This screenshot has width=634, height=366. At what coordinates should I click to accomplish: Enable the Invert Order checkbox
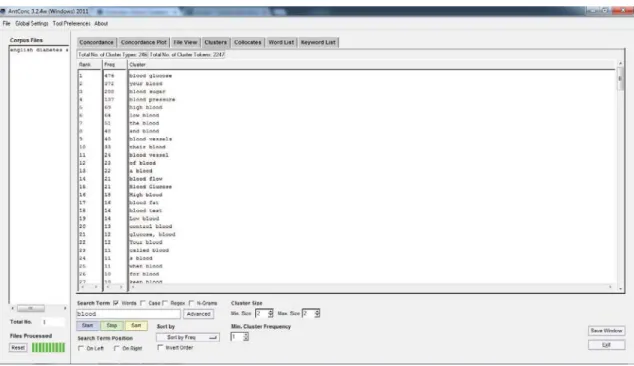pyautogui.click(x=160, y=347)
